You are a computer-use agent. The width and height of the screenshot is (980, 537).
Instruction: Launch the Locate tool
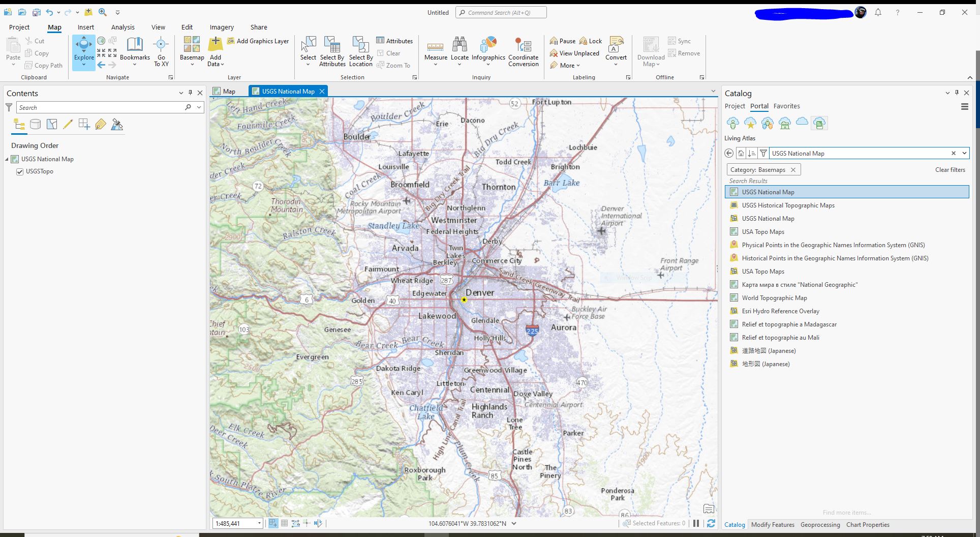(x=460, y=51)
